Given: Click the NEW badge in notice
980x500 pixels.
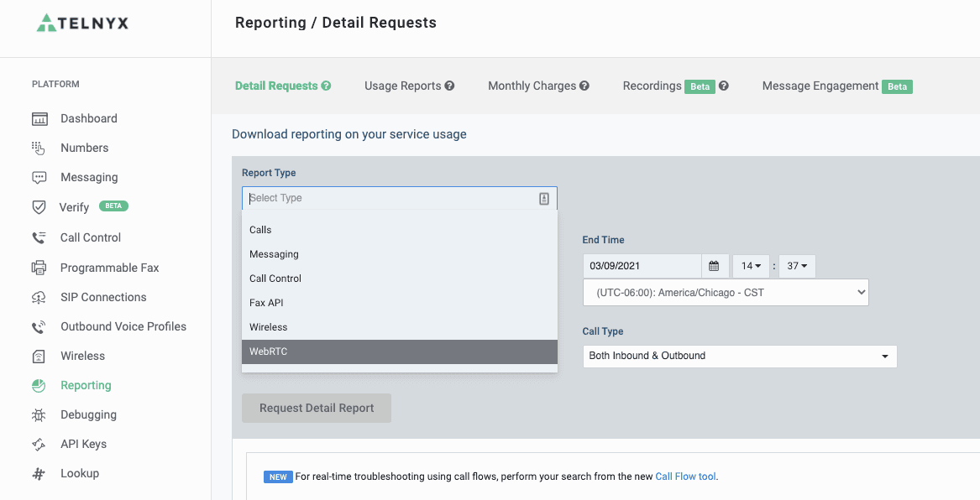Looking at the screenshot, I should [278, 477].
